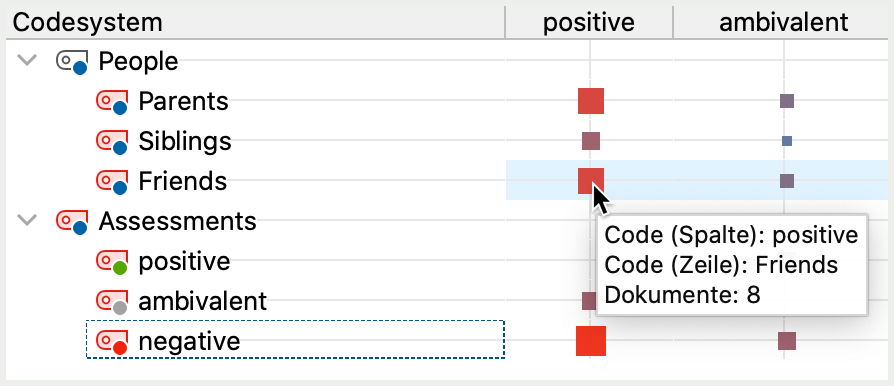This screenshot has width=894, height=386.
Task: Click the People code icon
Action: point(72,62)
